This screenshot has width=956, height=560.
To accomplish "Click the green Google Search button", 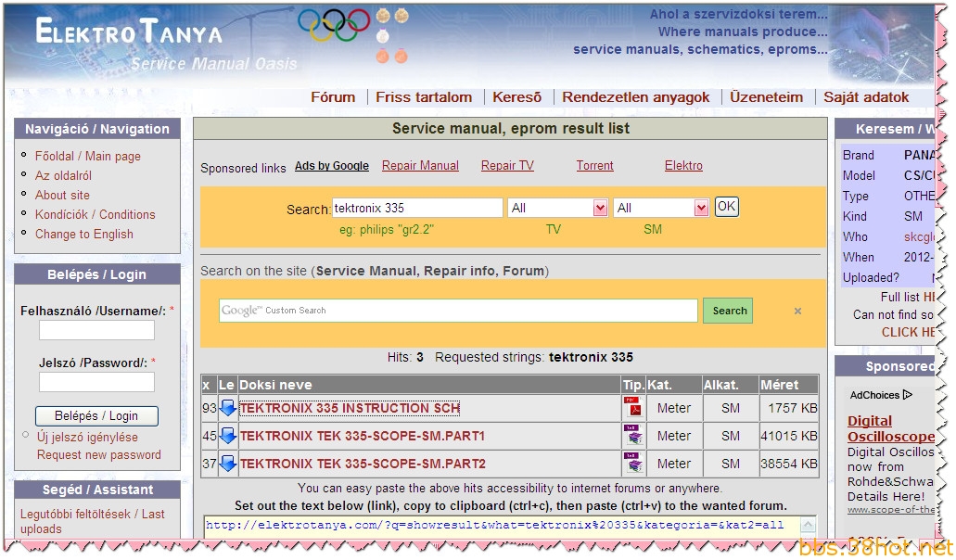I will (x=728, y=311).
